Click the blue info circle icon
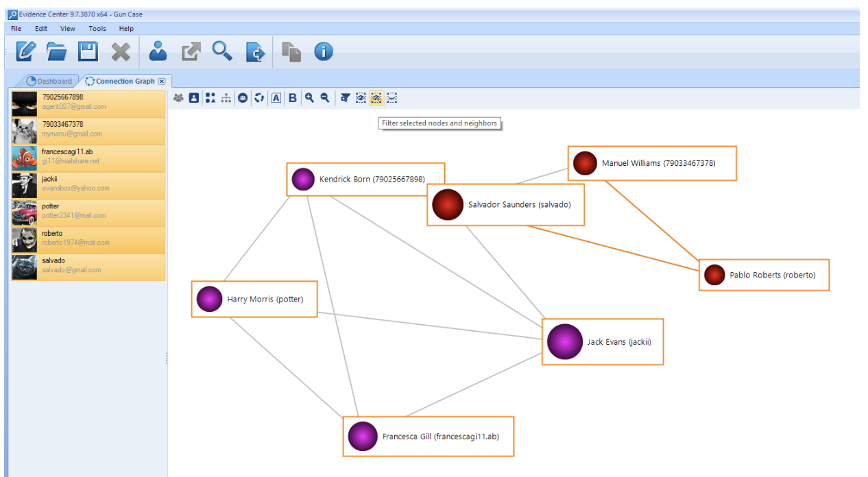This screenshot has height=477, width=868. 324,51
